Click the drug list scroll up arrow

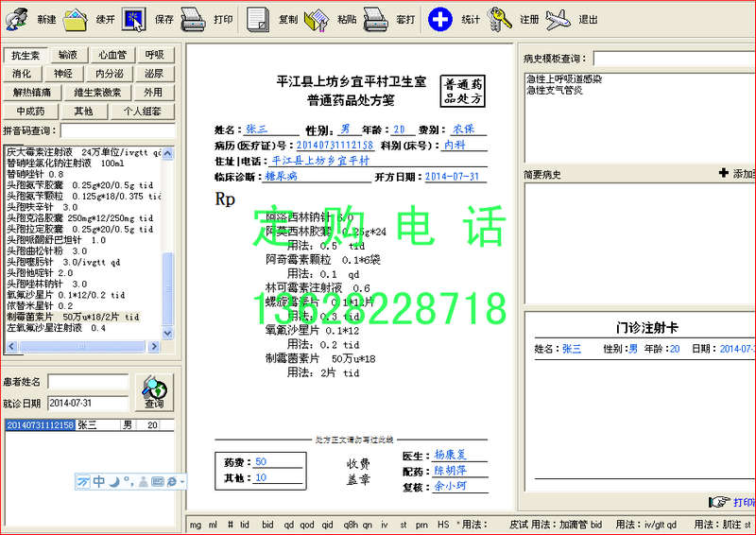(x=168, y=153)
